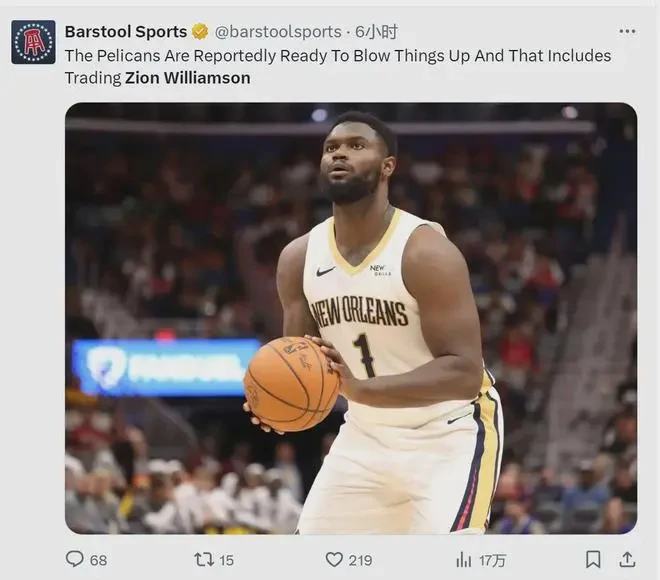The image size is (660, 580).
Task: Click the 17万 views count
Action: (x=492, y=560)
